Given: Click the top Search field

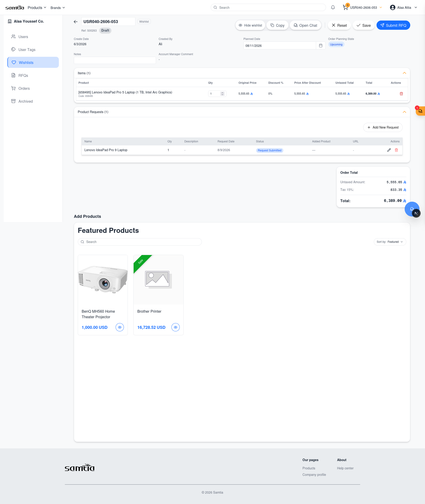Looking at the screenshot, I should tap(268, 7).
